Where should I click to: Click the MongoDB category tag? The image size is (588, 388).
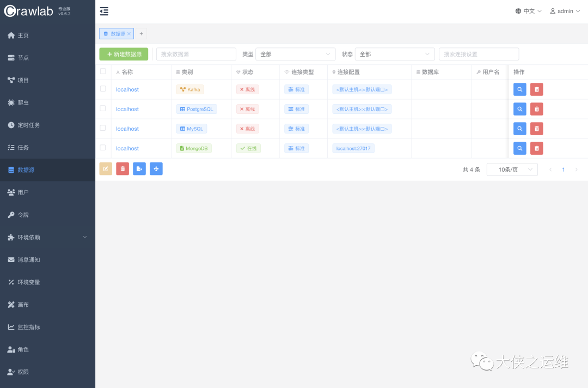click(x=194, y=148)
